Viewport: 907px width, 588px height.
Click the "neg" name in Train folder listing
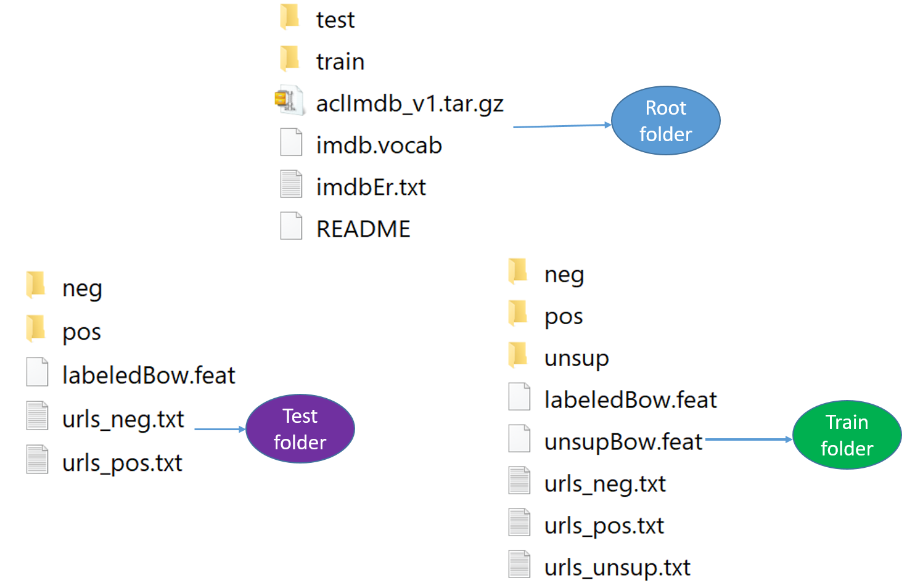tap(564, 276)
